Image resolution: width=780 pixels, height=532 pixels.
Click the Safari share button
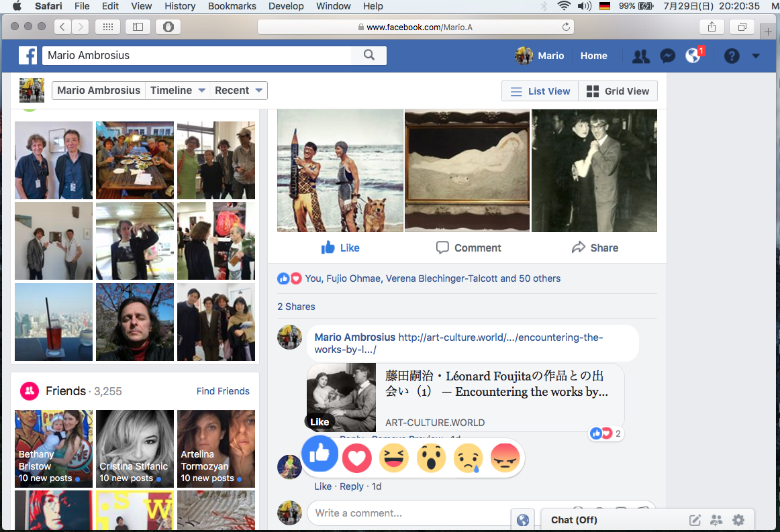pos(712,27)
